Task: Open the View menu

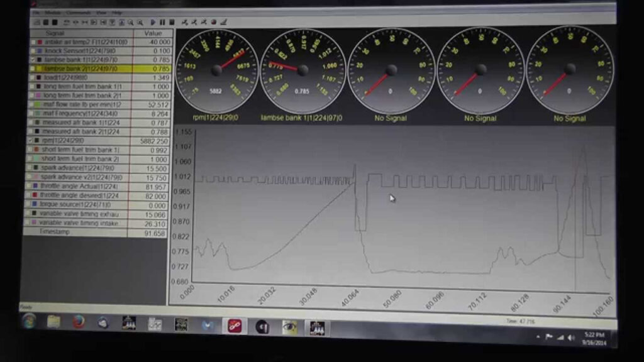Action: click(x=101, y=13)
